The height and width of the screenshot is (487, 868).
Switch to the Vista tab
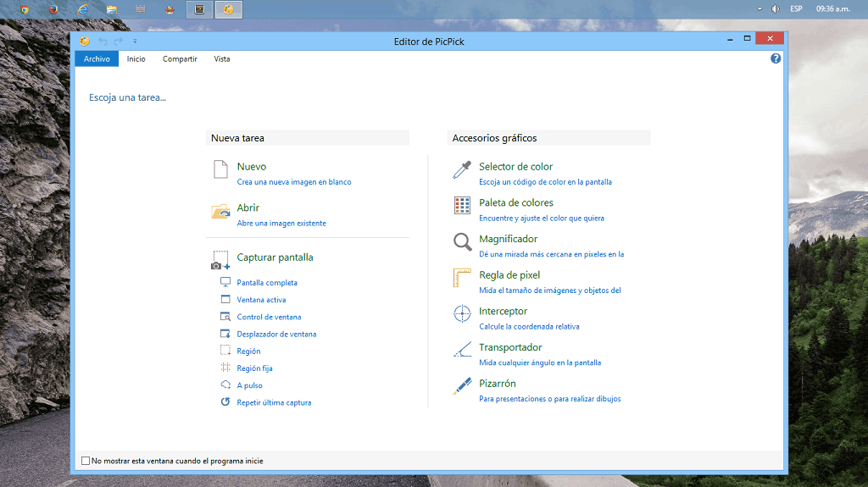coord(222,58)
